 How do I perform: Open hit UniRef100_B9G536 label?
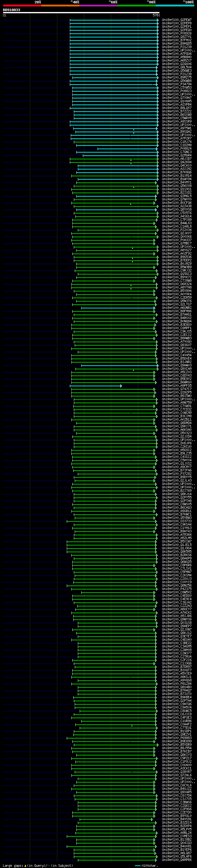[x=177, y=257]
